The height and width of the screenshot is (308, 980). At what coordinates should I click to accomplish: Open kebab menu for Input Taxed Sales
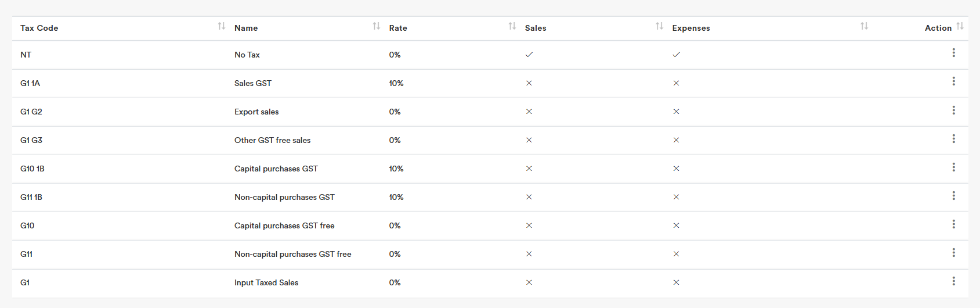[x=953, y=281]
